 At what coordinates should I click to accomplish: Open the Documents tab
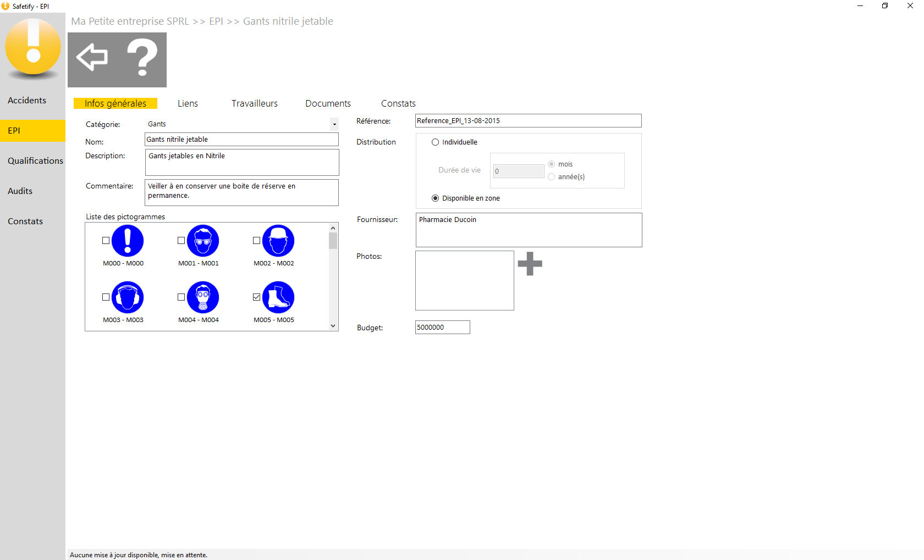tap(328, 103)
